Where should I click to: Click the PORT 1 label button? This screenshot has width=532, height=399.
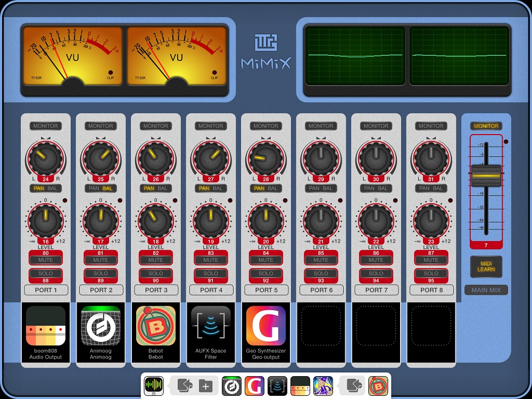[x=46, y=290]
